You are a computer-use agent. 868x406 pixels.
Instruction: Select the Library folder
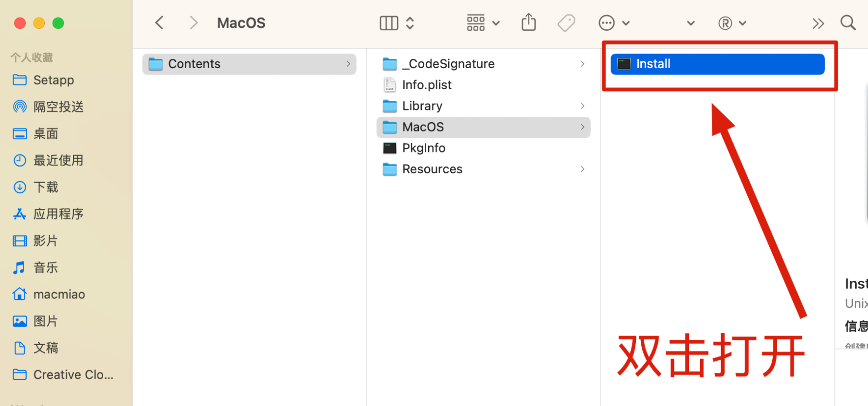484,106
